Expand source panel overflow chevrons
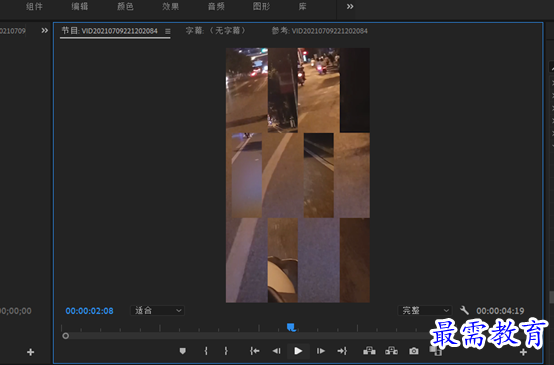The width and height of the screenshot is (554, 365). (45, 30)
